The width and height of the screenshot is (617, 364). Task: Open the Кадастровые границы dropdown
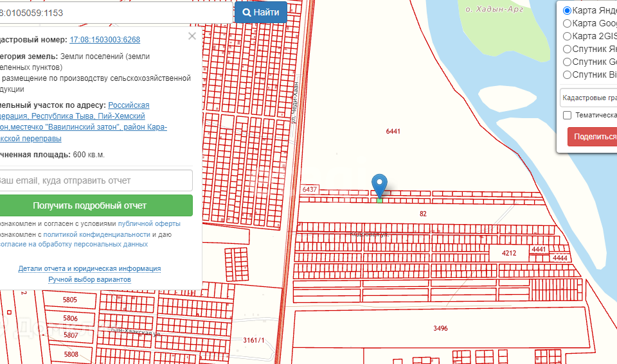point(588,98)
